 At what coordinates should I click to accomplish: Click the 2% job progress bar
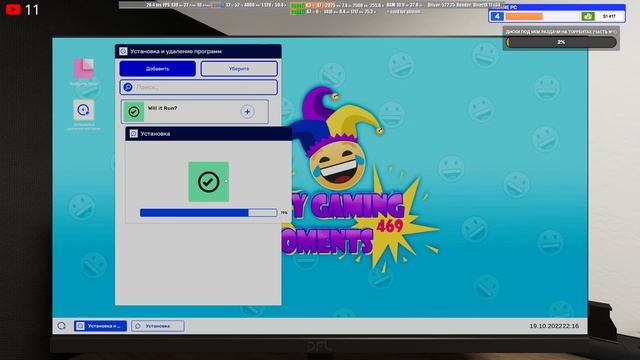tap(561, 42)
